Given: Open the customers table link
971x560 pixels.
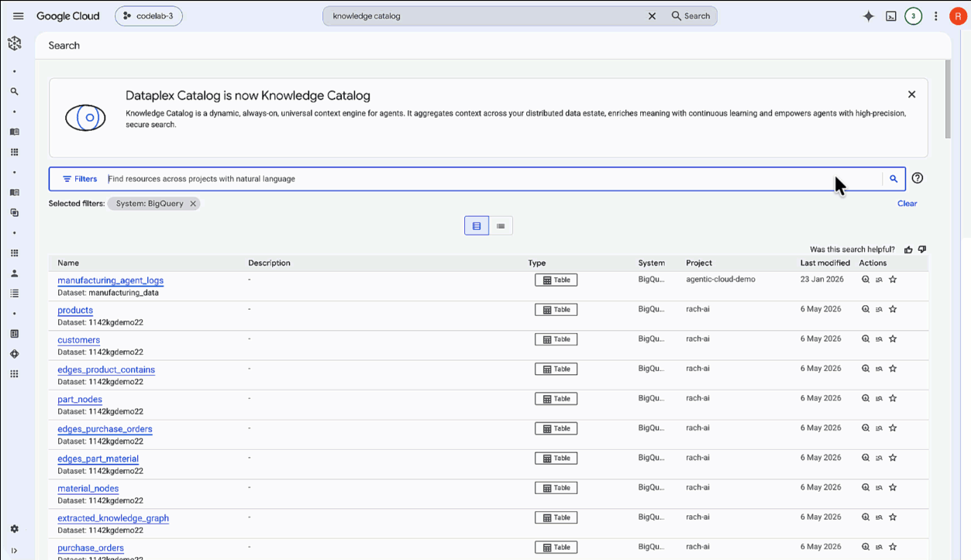Looking at the screenshot, I should [78, 339].
